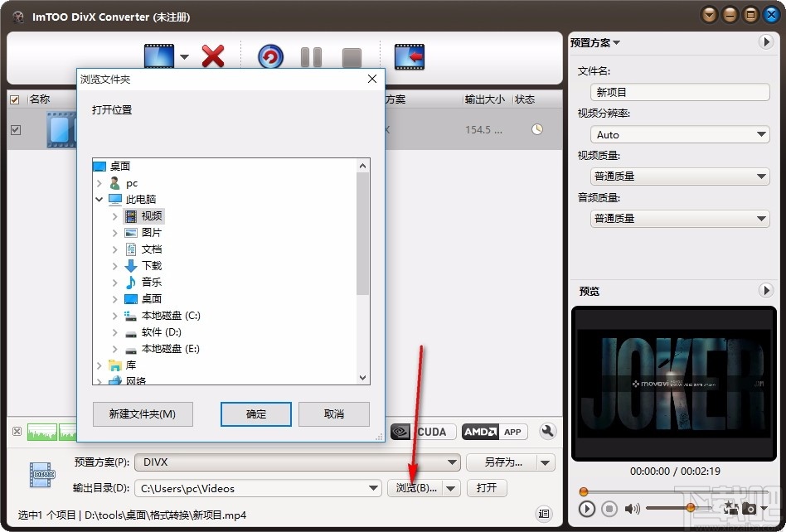Click the 确定 button in the browse dialog

coord(255,414)
